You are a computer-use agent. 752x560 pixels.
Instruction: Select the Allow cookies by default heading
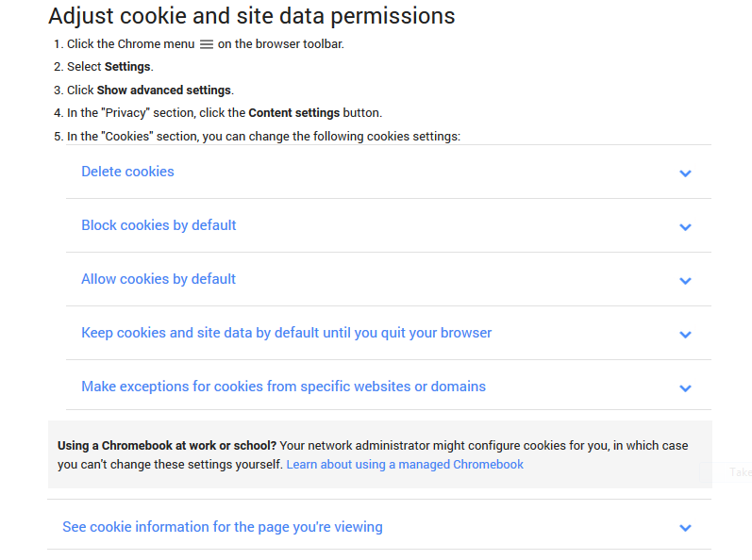159,279
